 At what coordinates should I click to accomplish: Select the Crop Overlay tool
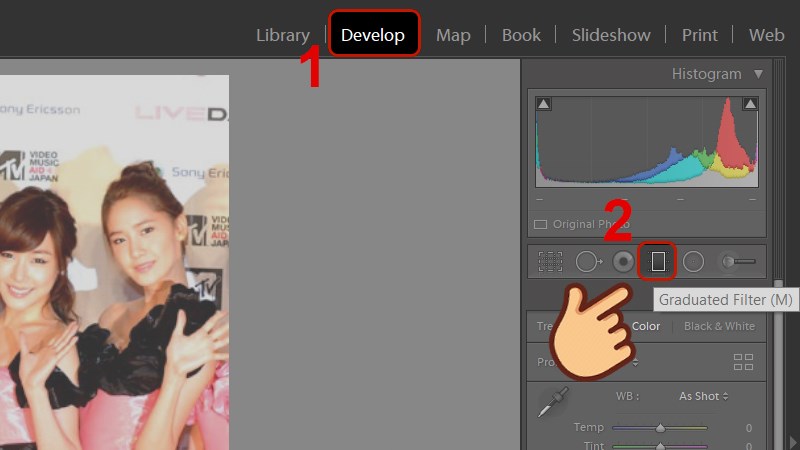[551, 262]
